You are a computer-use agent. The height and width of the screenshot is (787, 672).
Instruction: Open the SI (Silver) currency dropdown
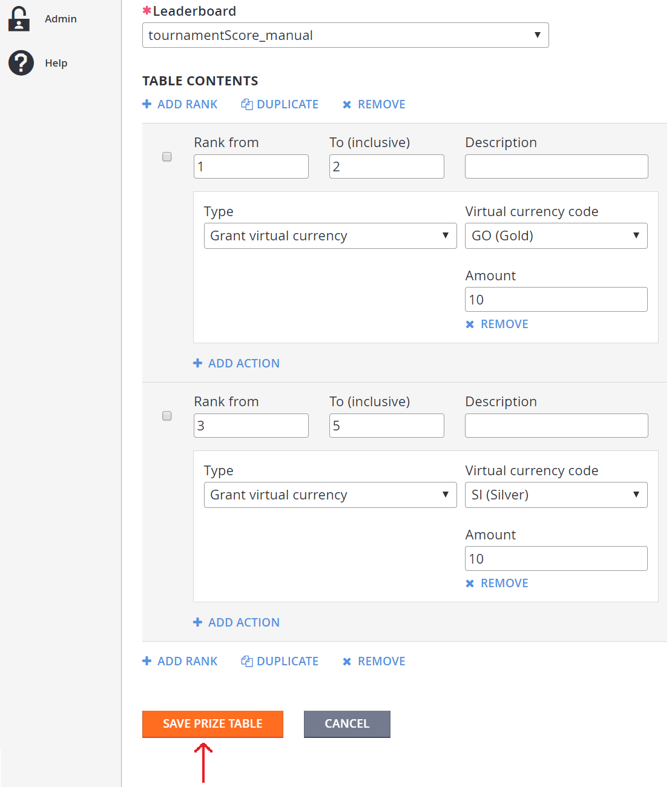click(556, 495)
